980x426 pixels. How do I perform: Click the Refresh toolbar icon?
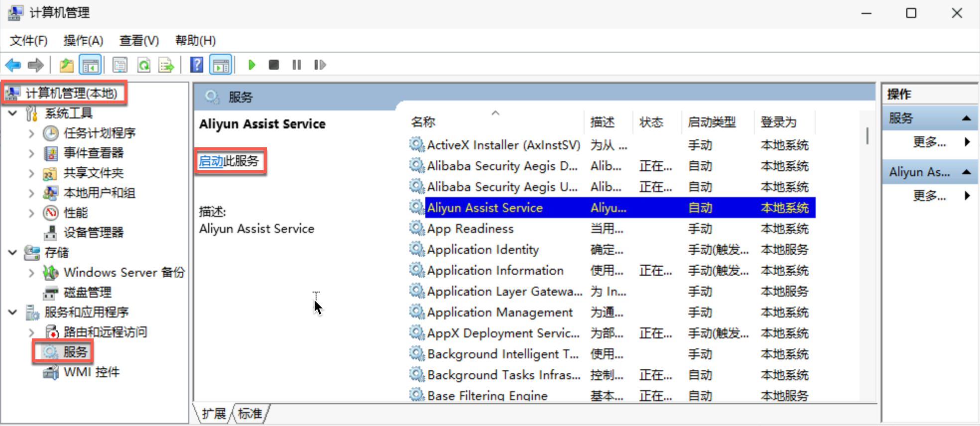tap(144, 65)
